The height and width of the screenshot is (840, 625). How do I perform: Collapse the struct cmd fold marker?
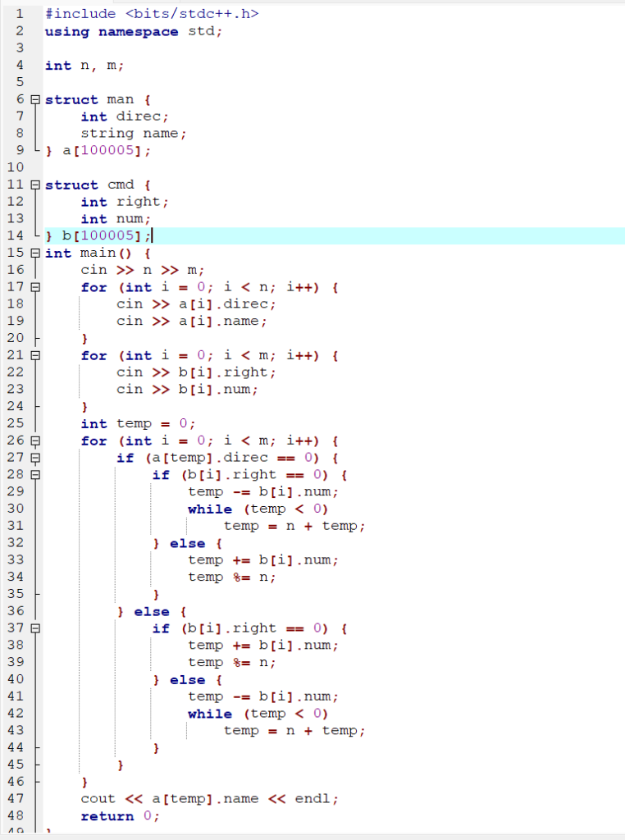(34, 185)
